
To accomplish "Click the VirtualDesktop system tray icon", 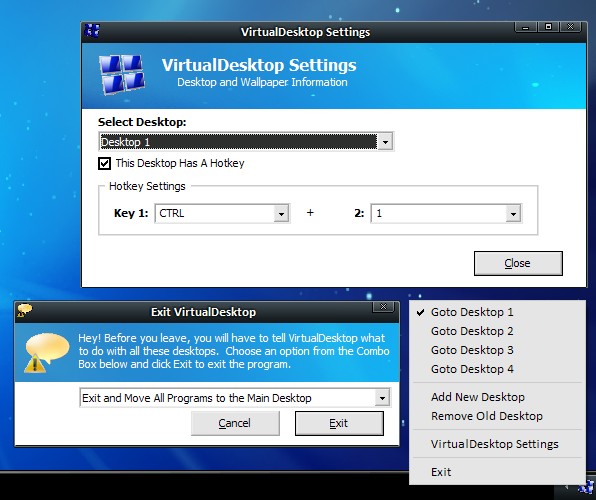I will point(587,488).
